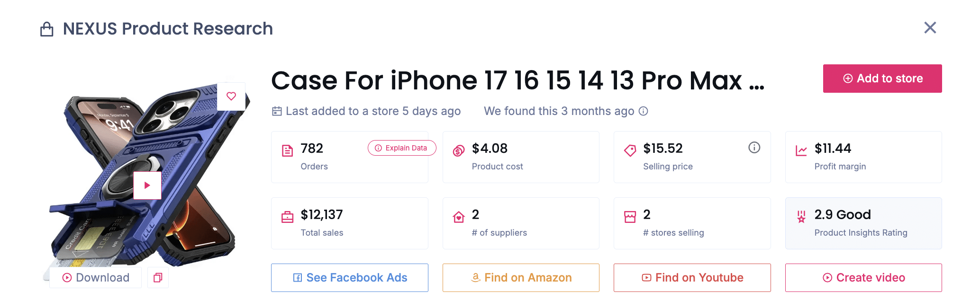Click the Explain Data button

tap(401, 148)
